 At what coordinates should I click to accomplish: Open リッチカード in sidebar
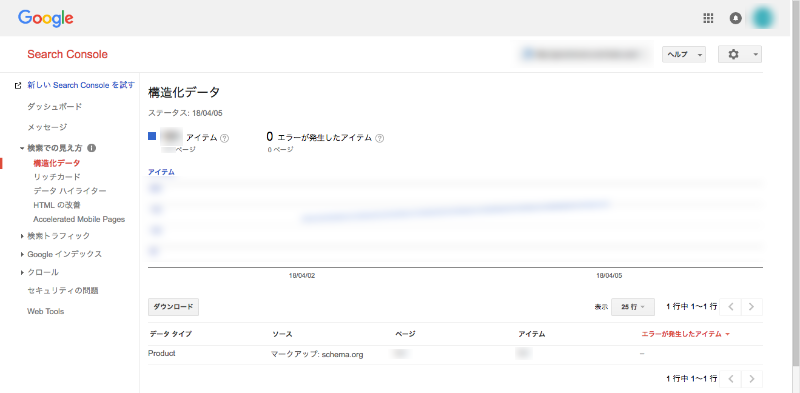pyautogui.click(x=57, y=177)
